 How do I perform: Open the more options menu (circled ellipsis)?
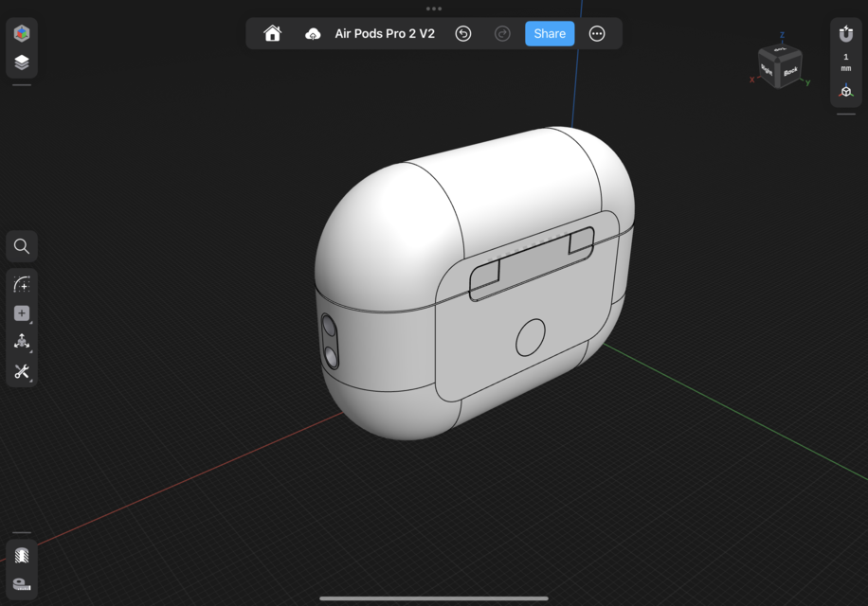tap(597, 33)
